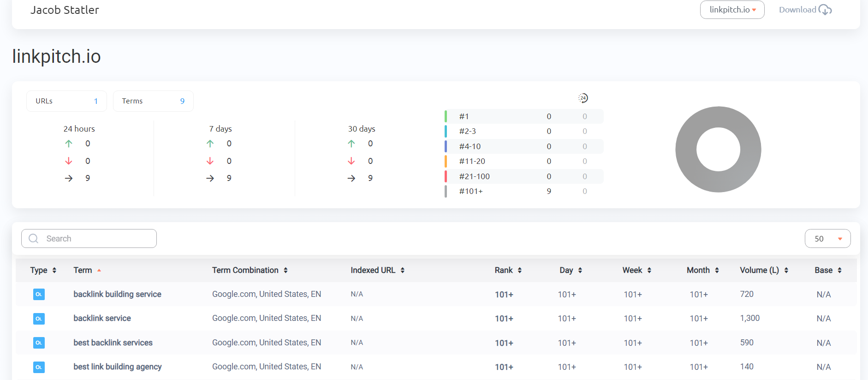This screenshot has height=380, width=868.
Task: Sort table by Volume (L) column
Action: pyautogui.click(x=764, y=270)
